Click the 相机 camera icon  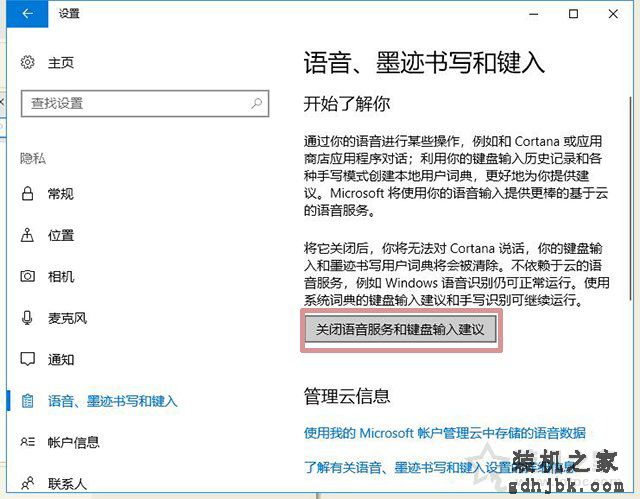click(x=27, y=277)
